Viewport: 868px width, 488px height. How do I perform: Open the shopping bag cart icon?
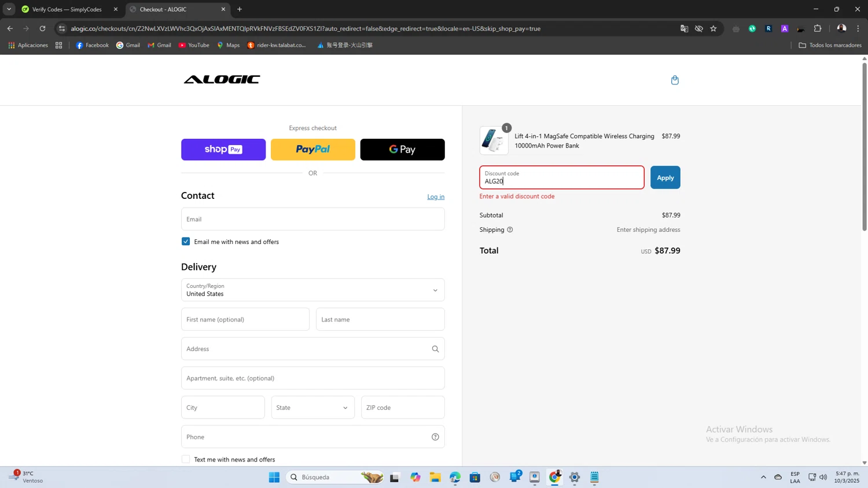675,80
